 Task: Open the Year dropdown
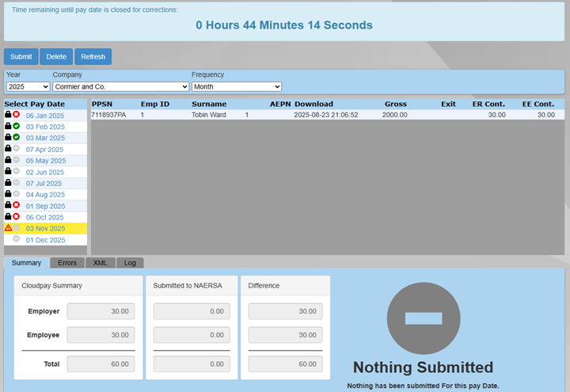[x=28, y=86]
